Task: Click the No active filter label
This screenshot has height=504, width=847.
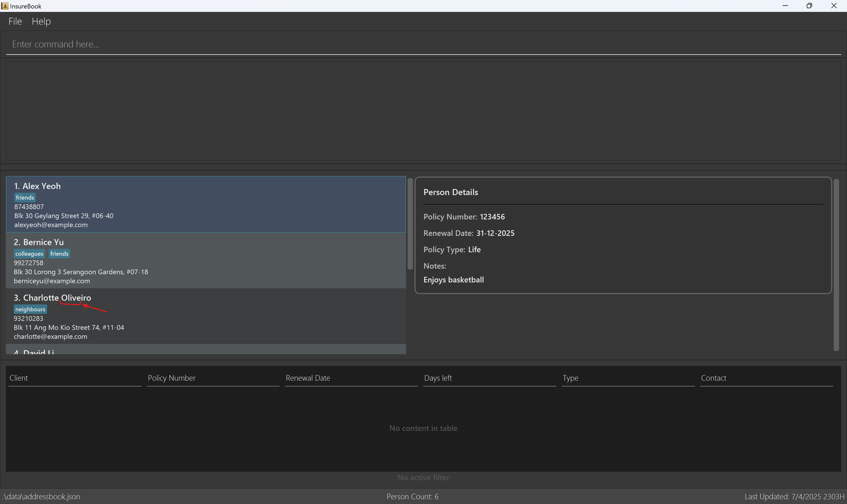Action: [x=423, y=478]
